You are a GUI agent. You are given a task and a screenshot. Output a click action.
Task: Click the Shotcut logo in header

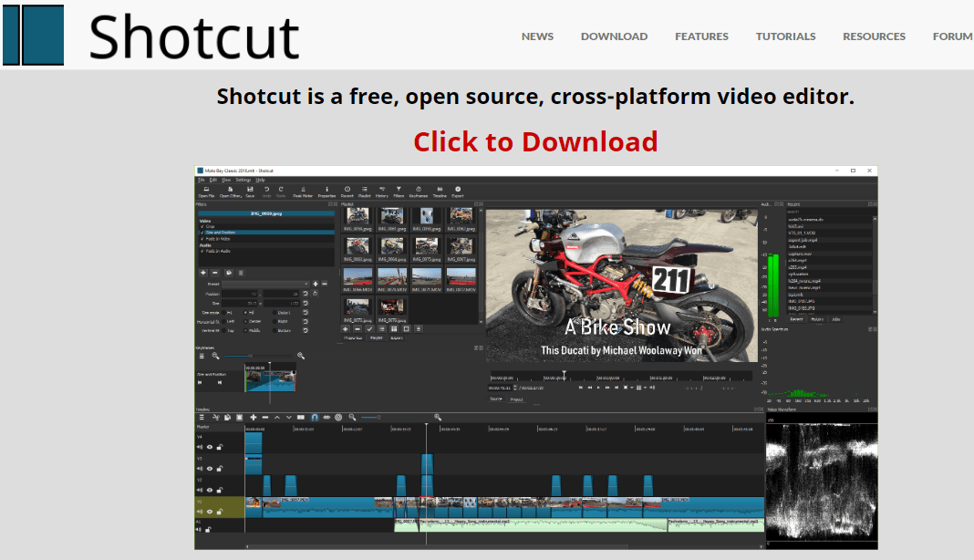(x=151, y=36)
